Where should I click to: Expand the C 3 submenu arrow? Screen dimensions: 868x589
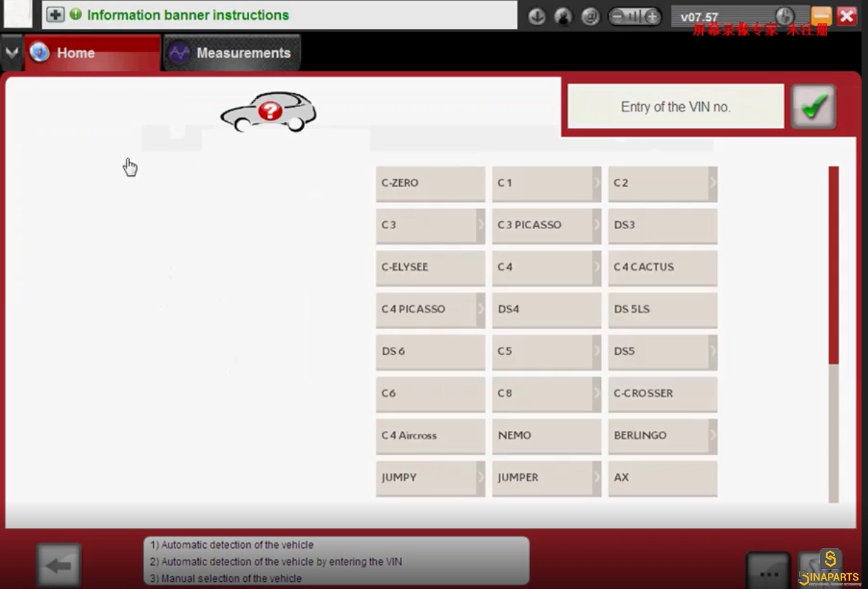pos(480,226)
